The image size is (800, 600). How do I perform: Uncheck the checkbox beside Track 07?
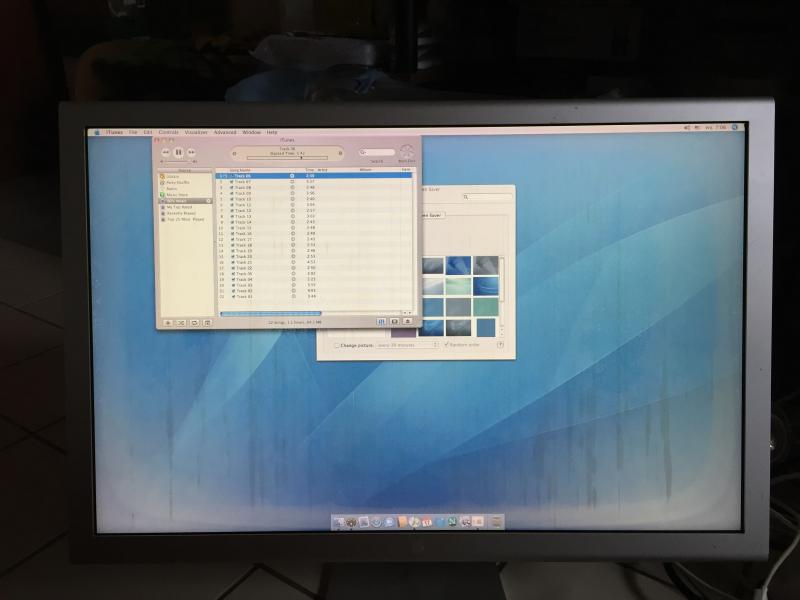232,181
